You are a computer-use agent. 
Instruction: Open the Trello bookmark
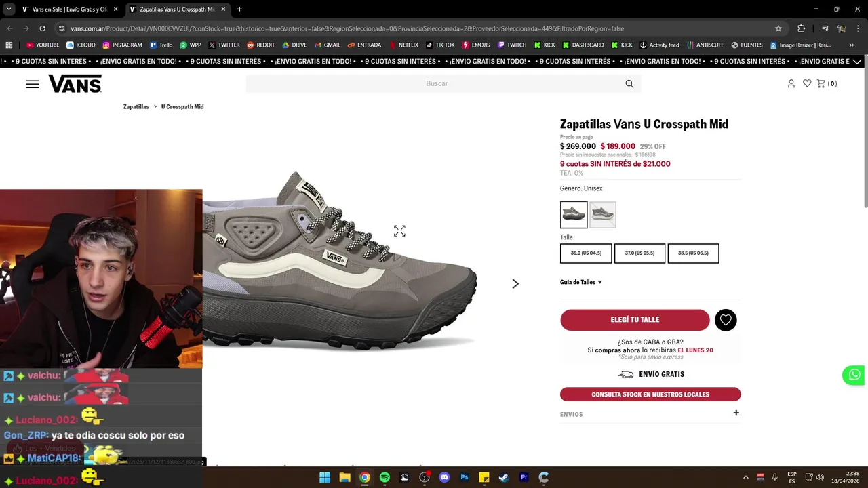tap(161, 45)
